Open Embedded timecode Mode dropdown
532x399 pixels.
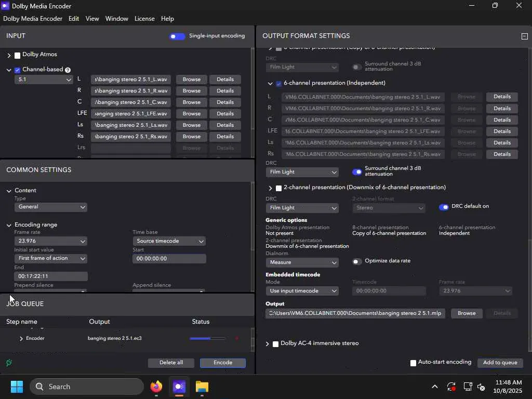coord(302,291)
